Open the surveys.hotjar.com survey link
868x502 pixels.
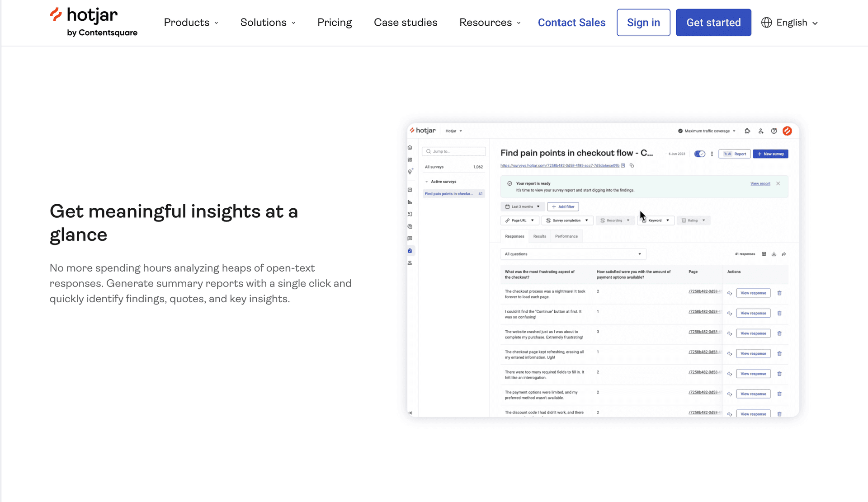point(560,166)
